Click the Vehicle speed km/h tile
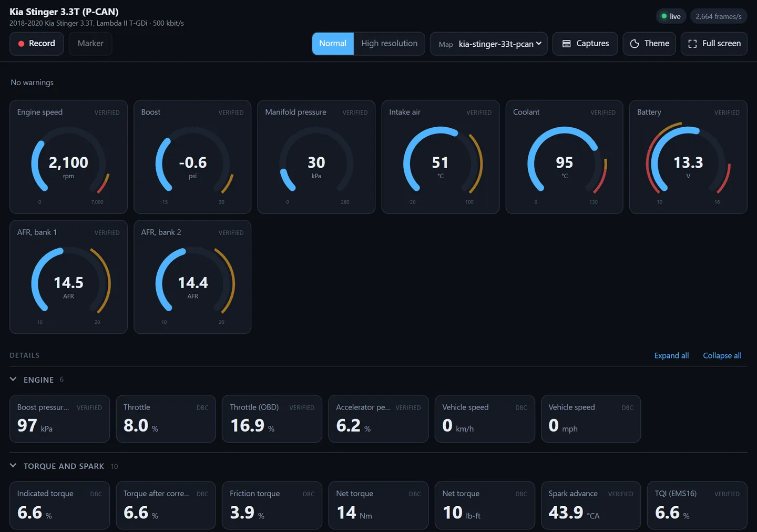757x532 pixels. [x=485, y=419]
